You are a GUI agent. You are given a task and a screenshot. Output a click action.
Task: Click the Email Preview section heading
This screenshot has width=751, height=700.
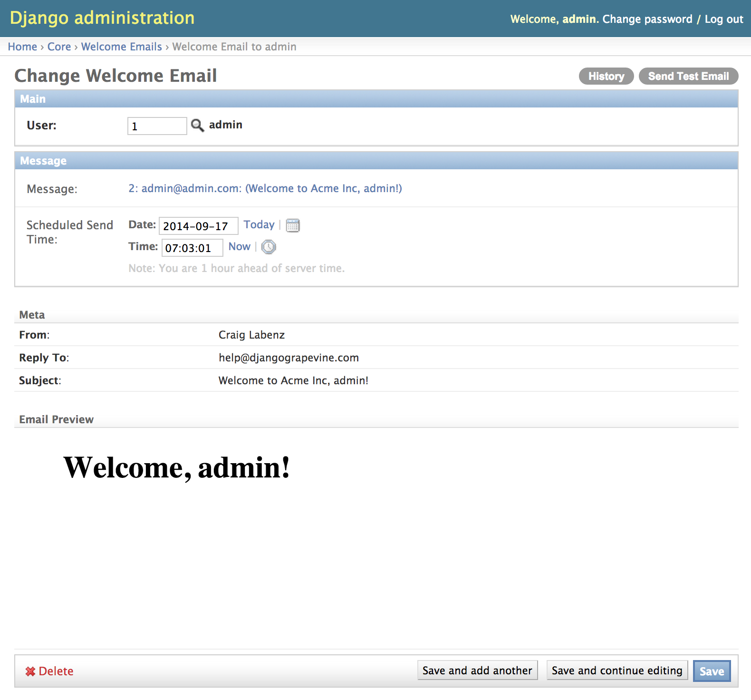(57, 419)
